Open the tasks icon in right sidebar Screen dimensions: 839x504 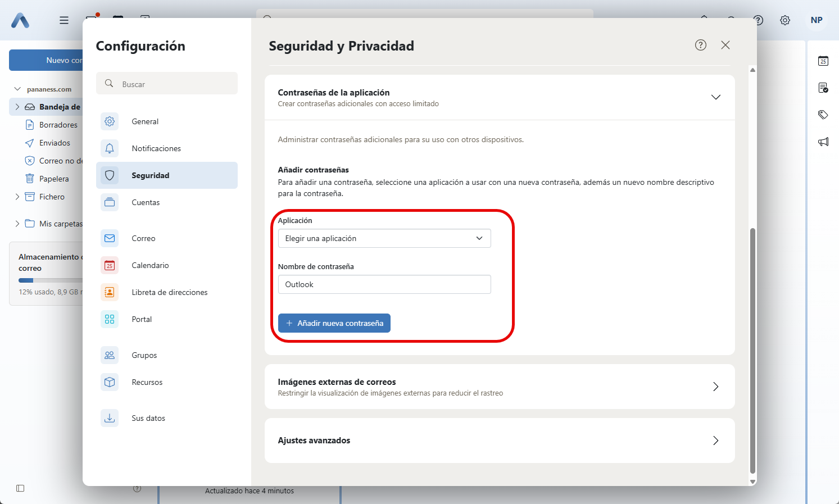coord(823,88)
